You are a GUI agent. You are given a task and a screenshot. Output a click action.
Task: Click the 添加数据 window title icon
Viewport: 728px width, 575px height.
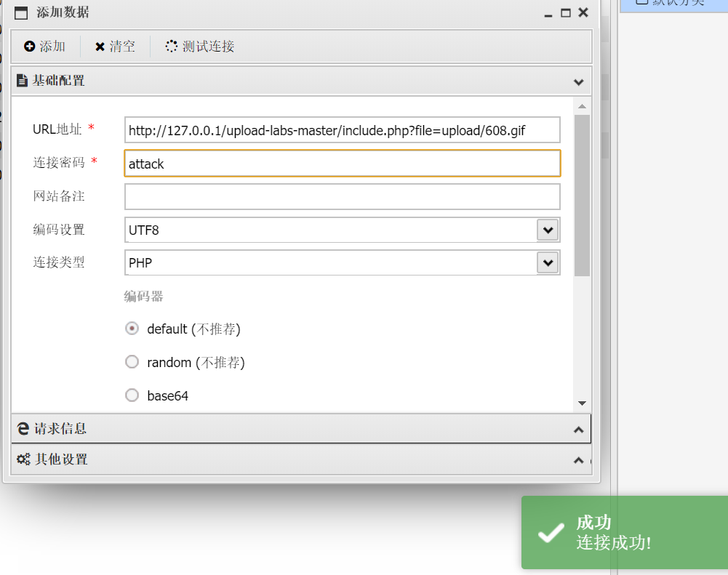tap(22, 12)
